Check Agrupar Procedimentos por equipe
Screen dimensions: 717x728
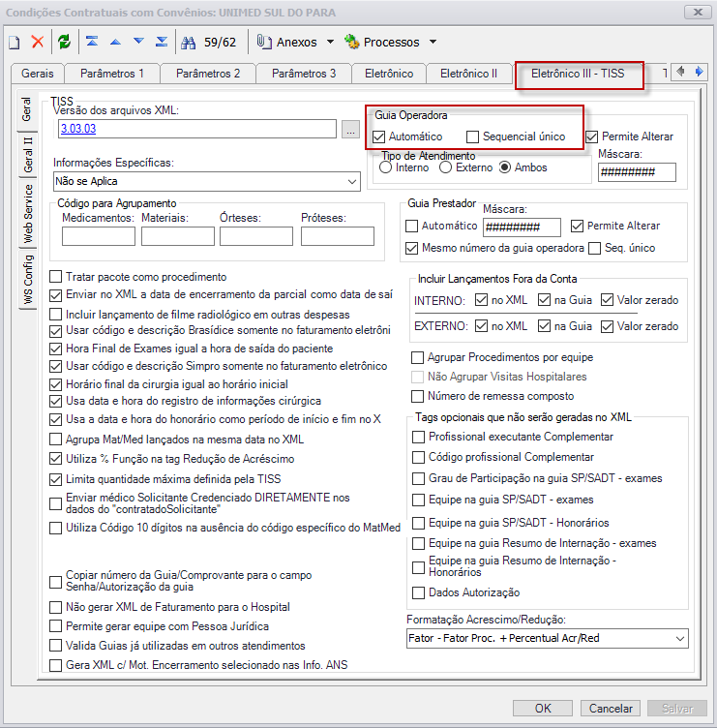[418, 357]
